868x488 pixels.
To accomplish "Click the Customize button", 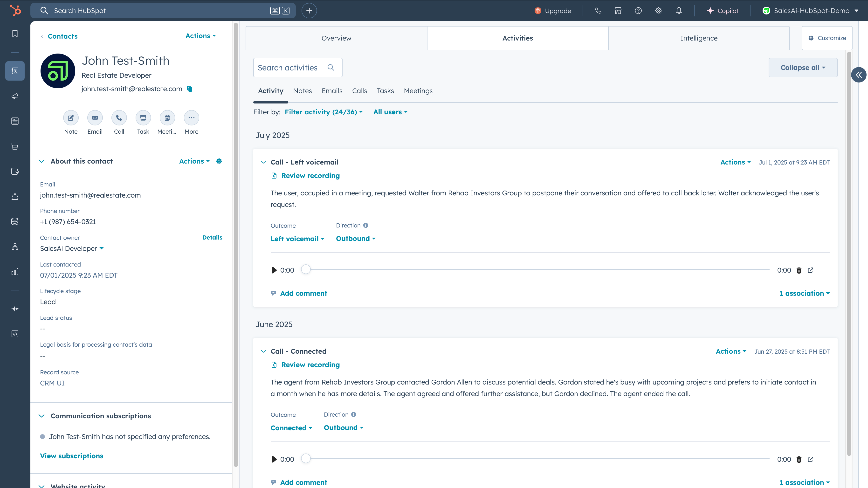I will click(x=827, y=38).
